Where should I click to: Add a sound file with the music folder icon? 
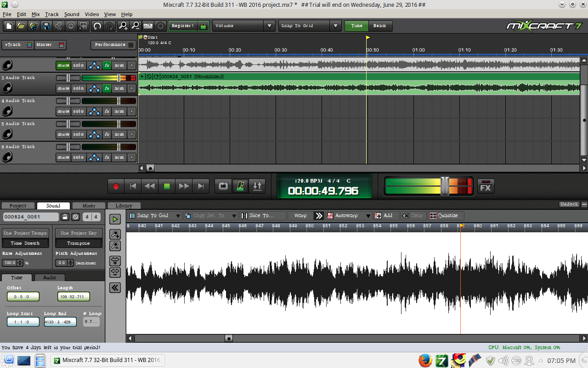coord(34,26)
